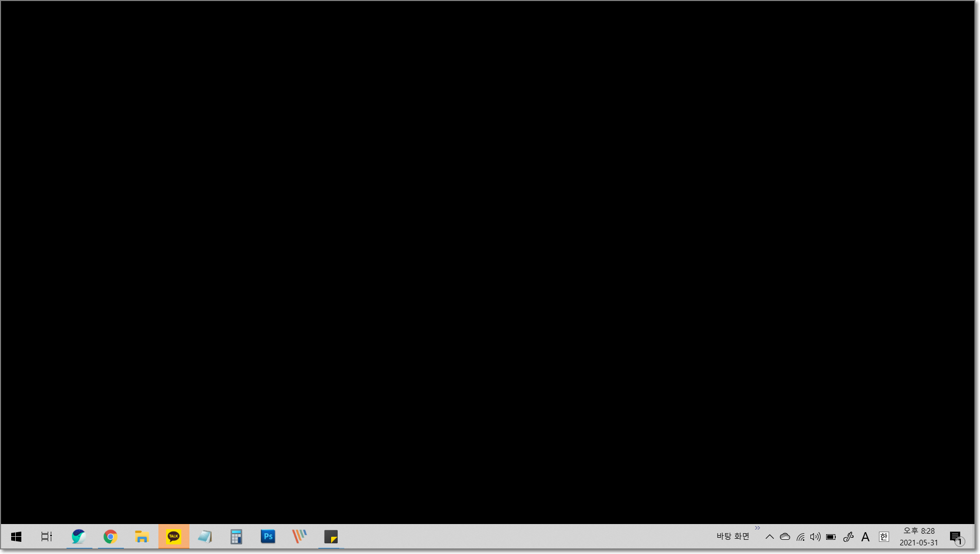Expand the 바탕 화면 toolbar double chevron
This screenshot has height=554, width=980.
(x=758, y=528)
